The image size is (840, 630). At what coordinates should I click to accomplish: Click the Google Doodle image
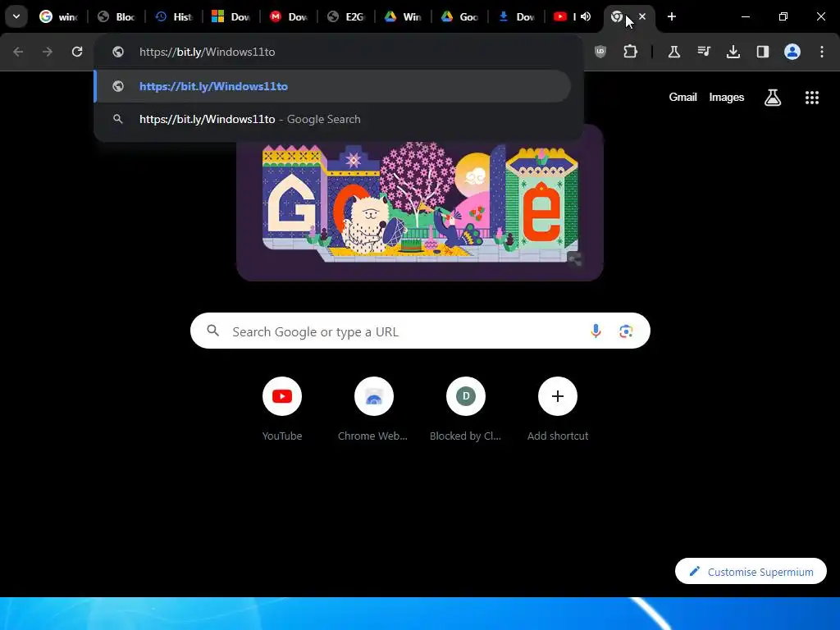pos(420,203)
